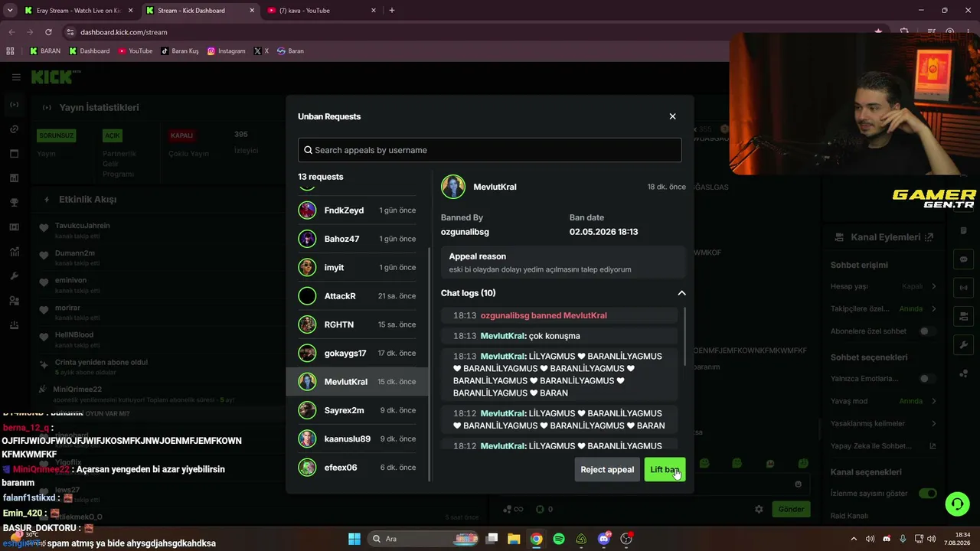Open efeex06's unban request
The image size is (980, 551).
coord(358,468)
